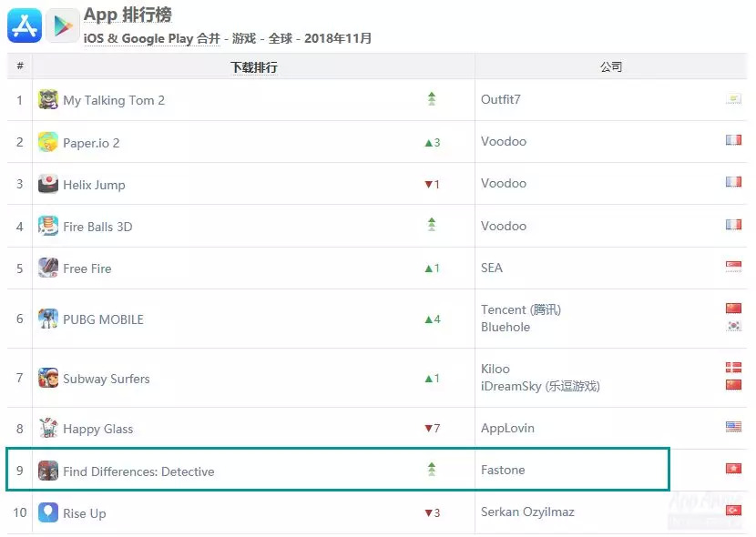Open Free Fire game icon
The height and width of the screenshot is (537, 756).
tap(48, 268)
